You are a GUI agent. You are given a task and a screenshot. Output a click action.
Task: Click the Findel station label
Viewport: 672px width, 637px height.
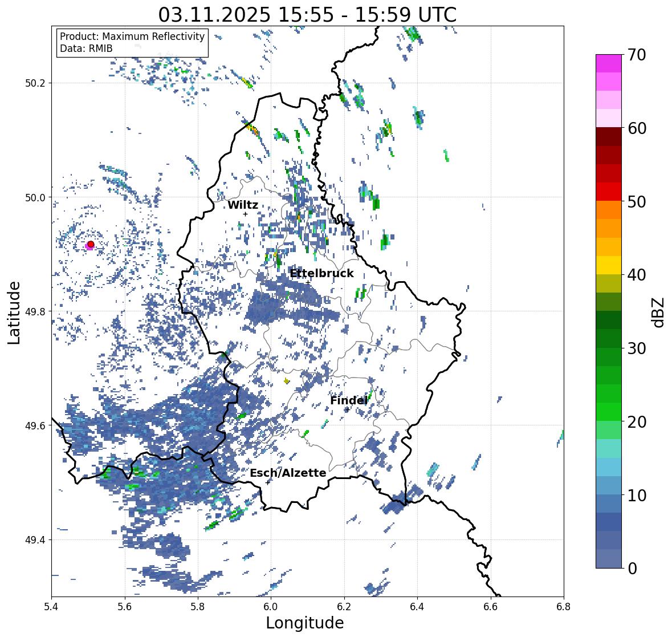click(349, 400)
